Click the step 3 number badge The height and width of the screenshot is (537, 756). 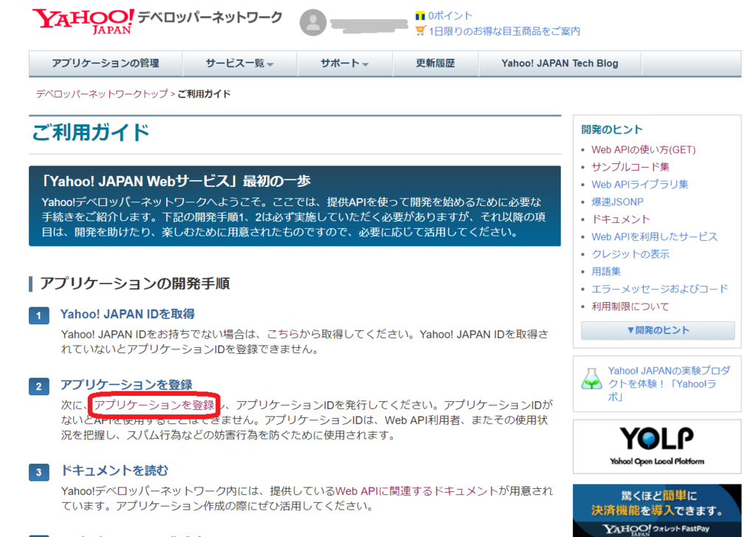tap(38, 473)
